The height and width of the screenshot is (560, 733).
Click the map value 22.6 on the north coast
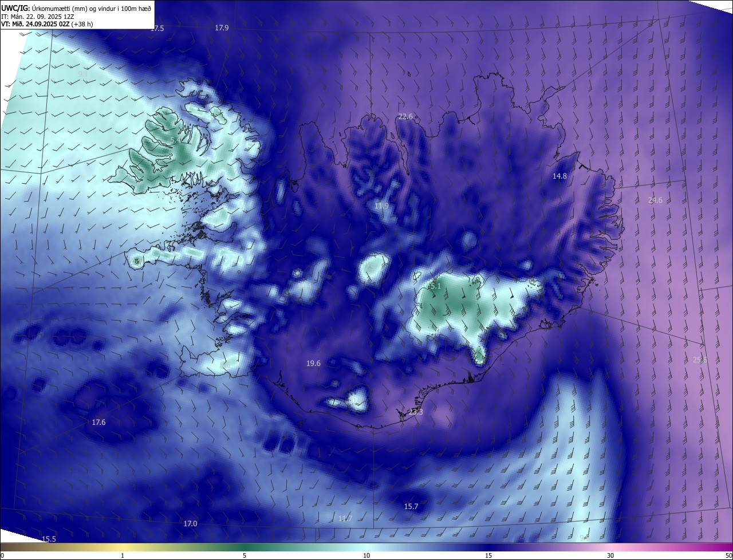coord(405,116)
